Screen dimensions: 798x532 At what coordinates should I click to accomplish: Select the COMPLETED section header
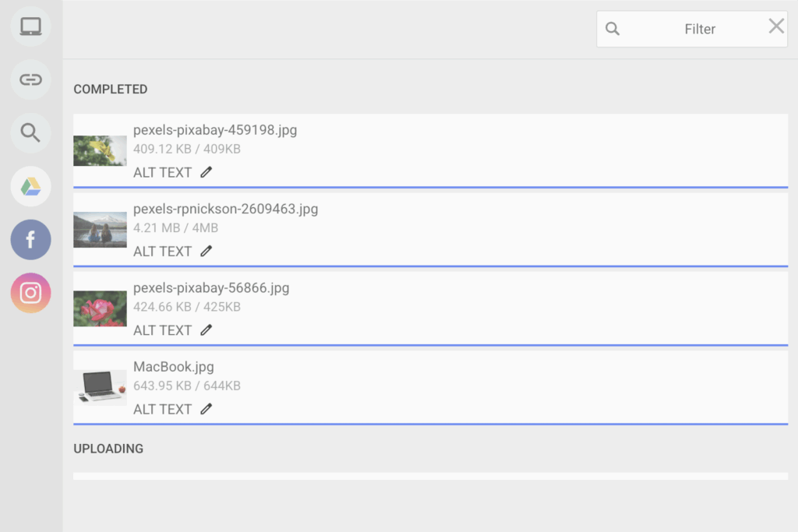[x=110, y=89]
